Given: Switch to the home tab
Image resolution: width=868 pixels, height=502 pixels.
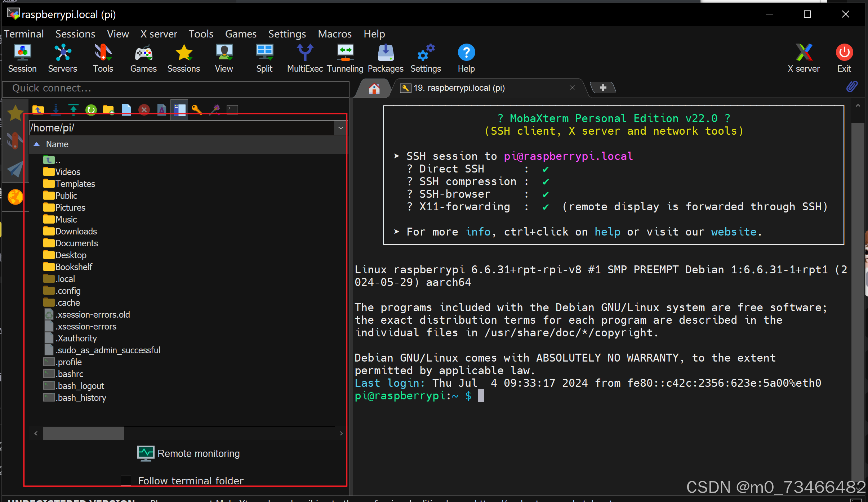Looking at the screenshot, I should tap(374, 88).
